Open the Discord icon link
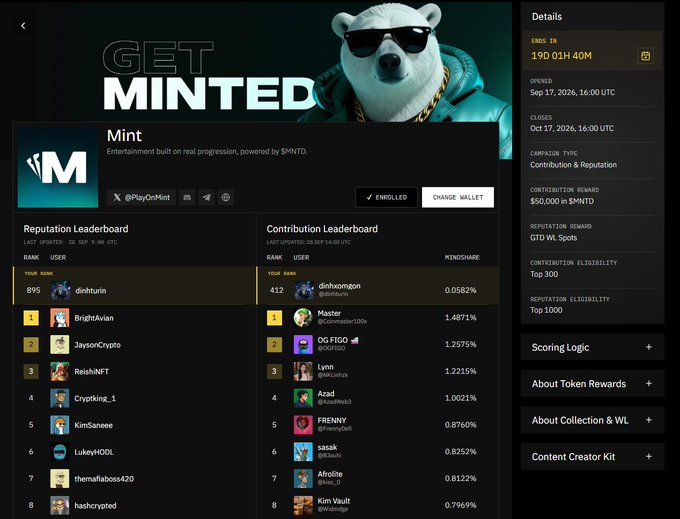 click(x=187, y=197)
